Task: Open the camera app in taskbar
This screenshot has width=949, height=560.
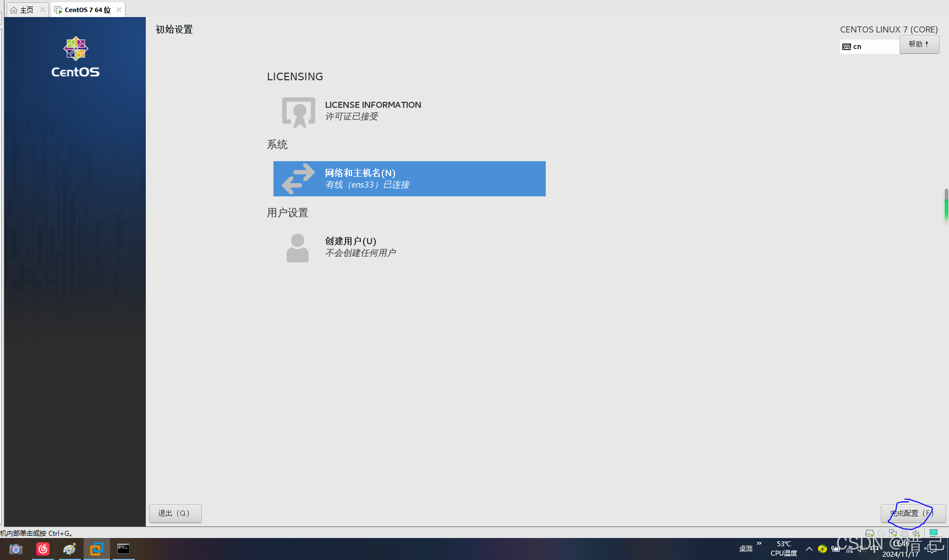Action: coord(16,549)
